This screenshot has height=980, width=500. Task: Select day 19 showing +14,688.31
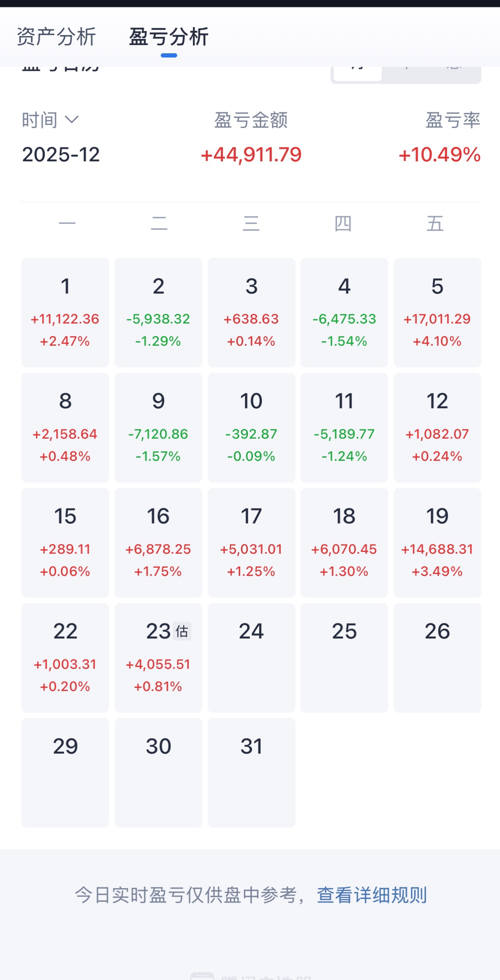tap(437, 542)
